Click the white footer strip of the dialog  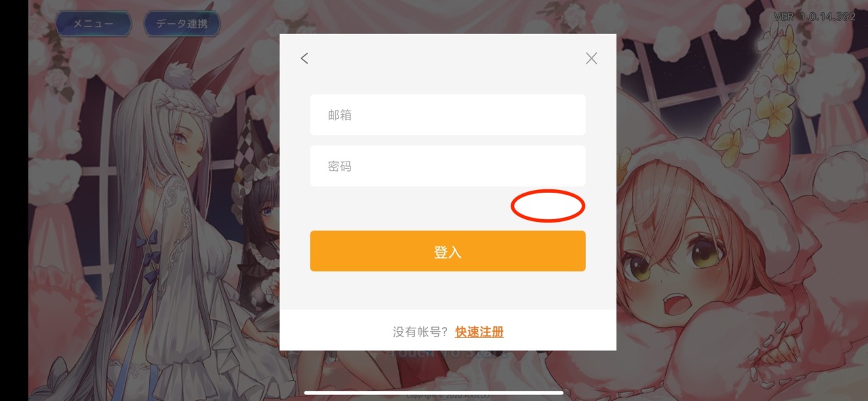pyautogui.click(x=448, y=330)
